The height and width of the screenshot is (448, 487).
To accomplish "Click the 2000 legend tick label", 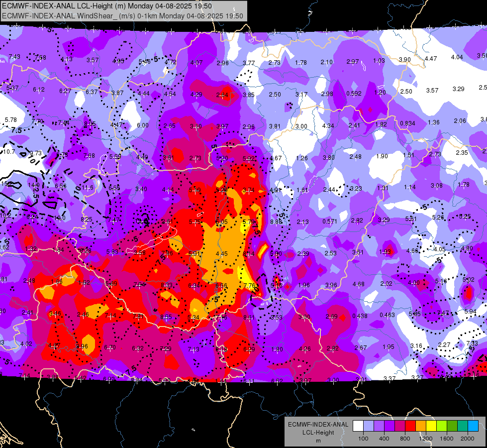I will tap(467, 439).
